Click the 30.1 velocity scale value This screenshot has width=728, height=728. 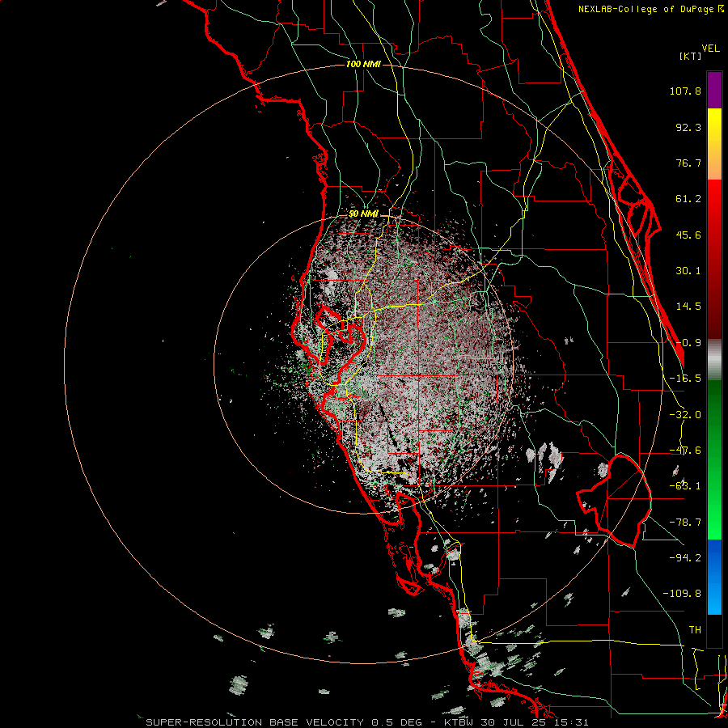pyautogui.click(x=688, y=270)
